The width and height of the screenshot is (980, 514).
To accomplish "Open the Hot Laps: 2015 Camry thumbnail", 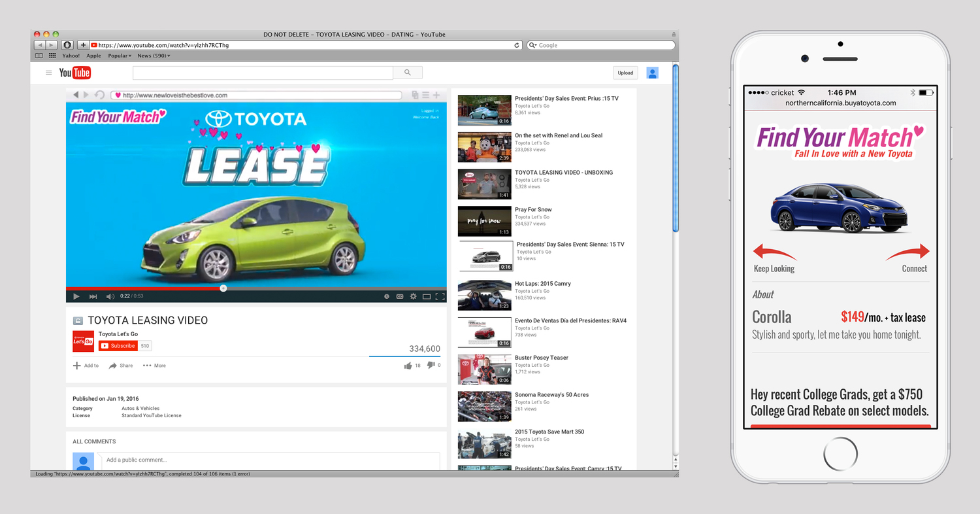I will (484, 295).
